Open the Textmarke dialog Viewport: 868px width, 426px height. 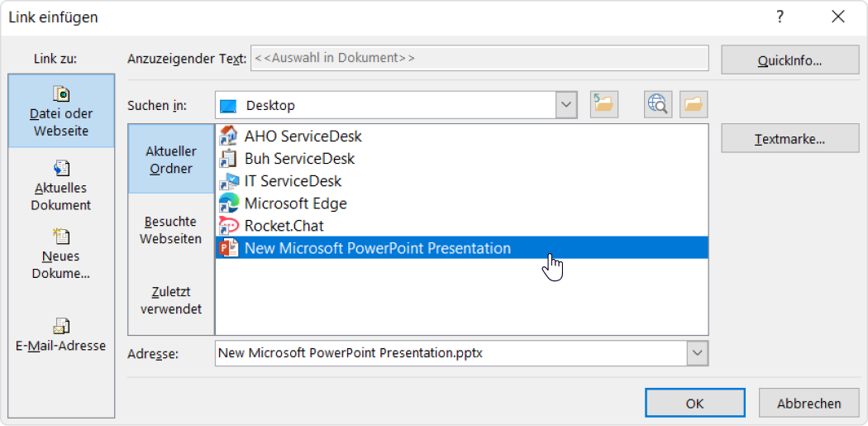790,138
